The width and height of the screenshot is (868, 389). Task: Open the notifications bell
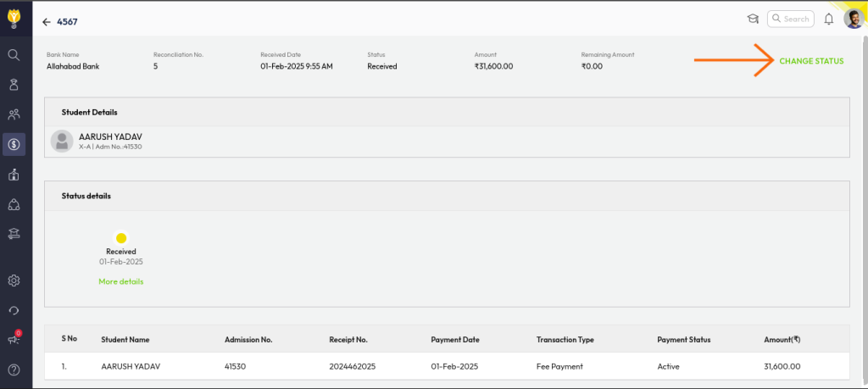tap(829, 19)
